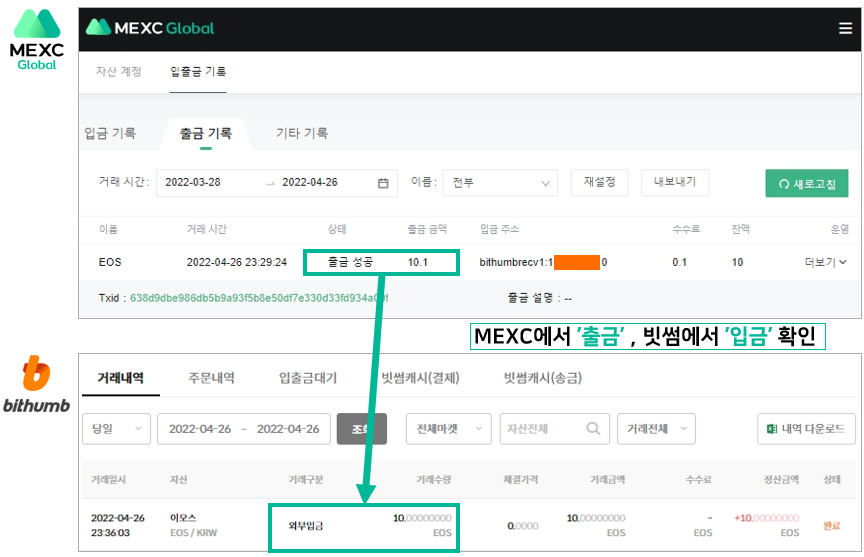Select the 출금 기록 tab
864x557 pixels.
[206, 133]
